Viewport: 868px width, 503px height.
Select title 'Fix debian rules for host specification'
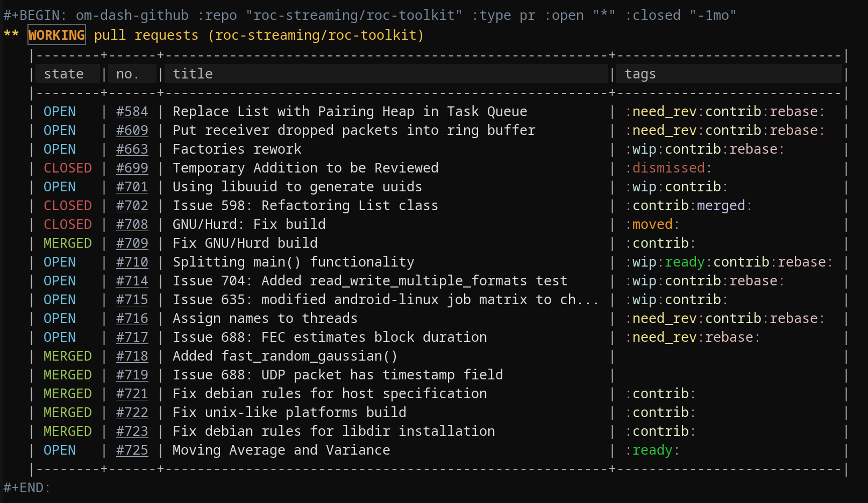330,394
